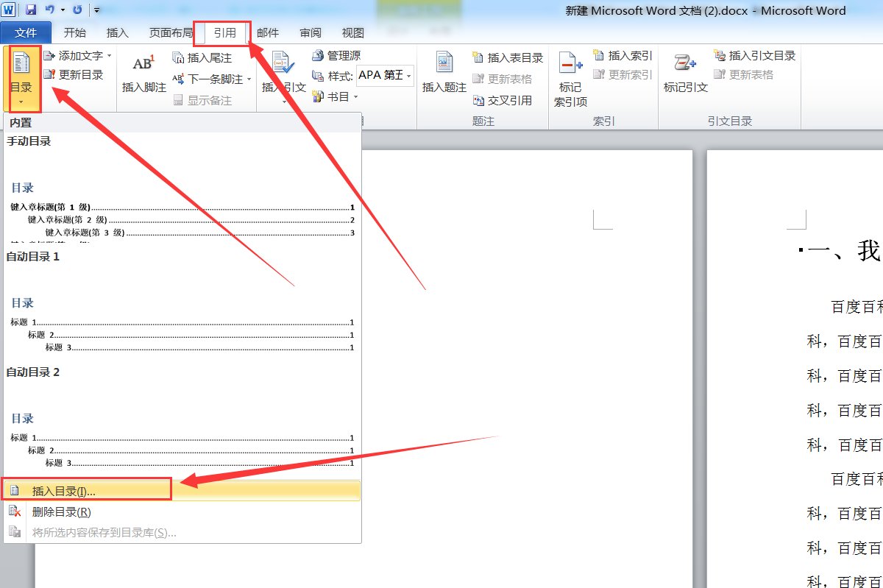
Task: Open the 下一条脚注 dropdown arrow
Action: pos(249,79)
